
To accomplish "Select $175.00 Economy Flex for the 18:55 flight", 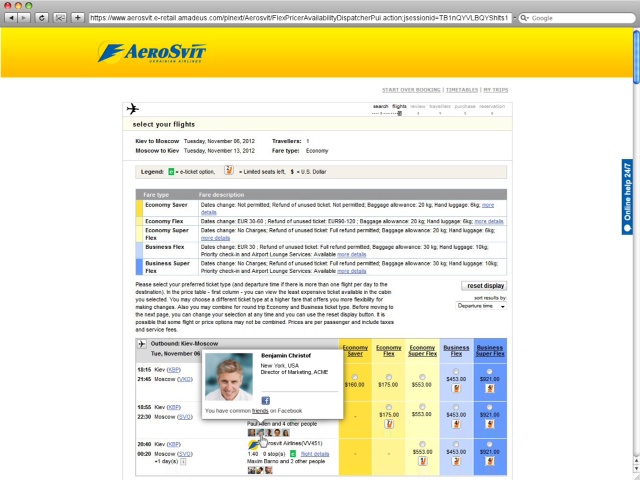I will pos(389,407).
